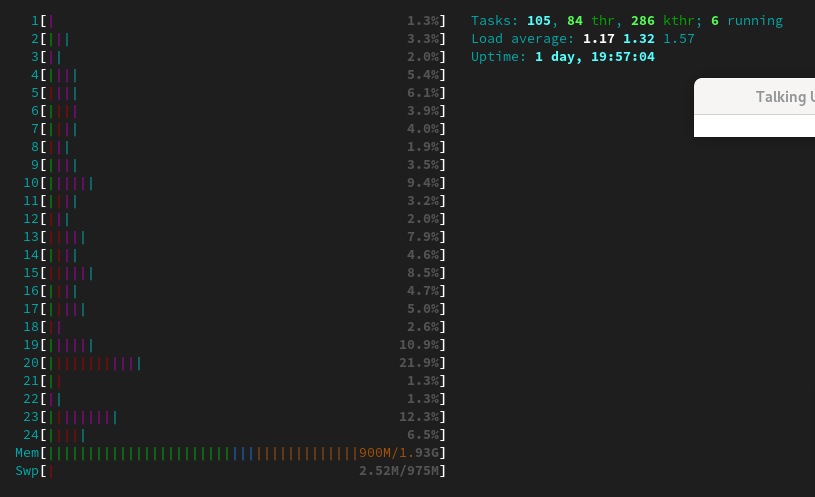Click the 900M/1.93G memory value

(x=399, y=453)
